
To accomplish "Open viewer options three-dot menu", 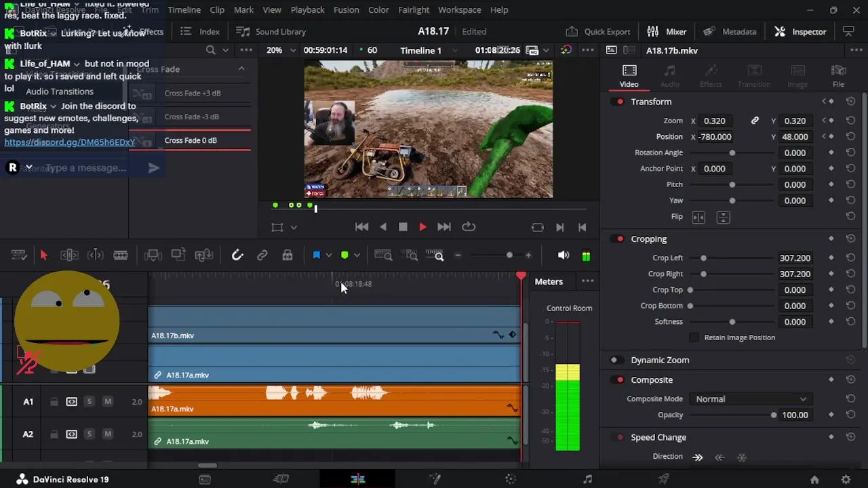I will tap(587, 50).
